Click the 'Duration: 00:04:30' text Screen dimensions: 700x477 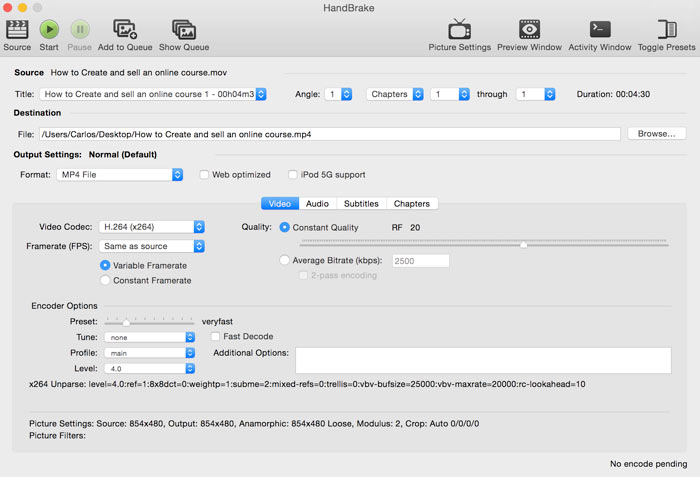click(613, 94)
